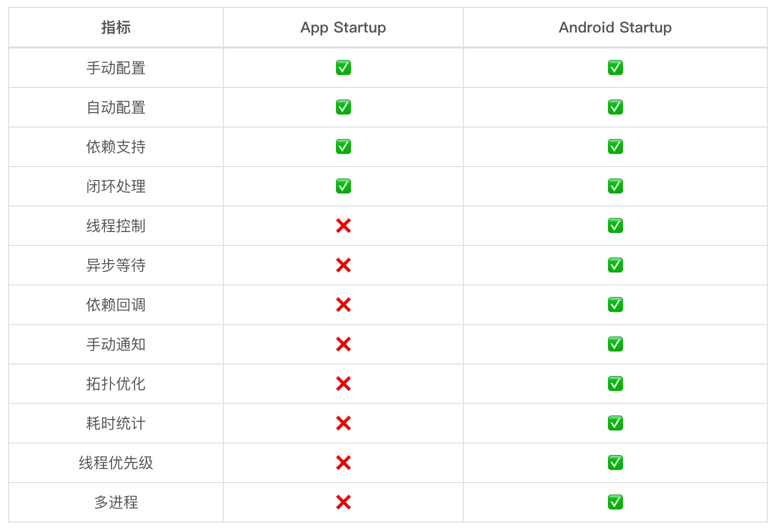Image resolution: width=778 pixels, height=532 pixels.
Task: Click the red cross in the 依赖回调 row
Action: pos(343,304)
